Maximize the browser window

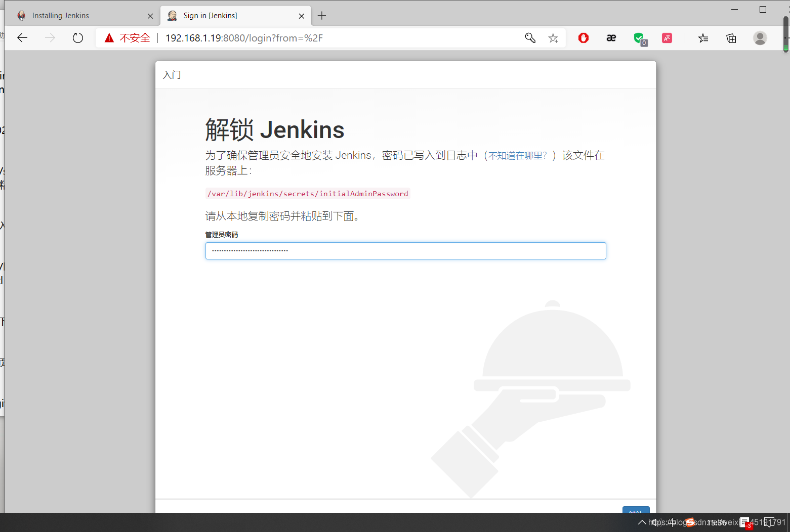coord(763,9)
